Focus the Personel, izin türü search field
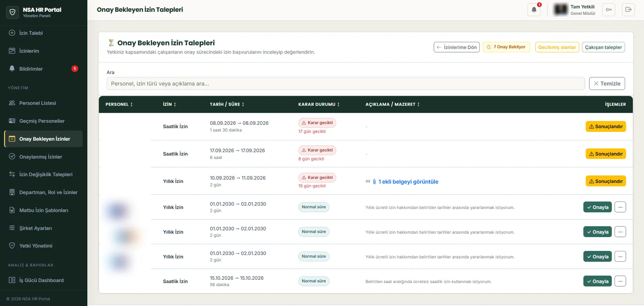The image size is (644, 306). tap(346, 84)
